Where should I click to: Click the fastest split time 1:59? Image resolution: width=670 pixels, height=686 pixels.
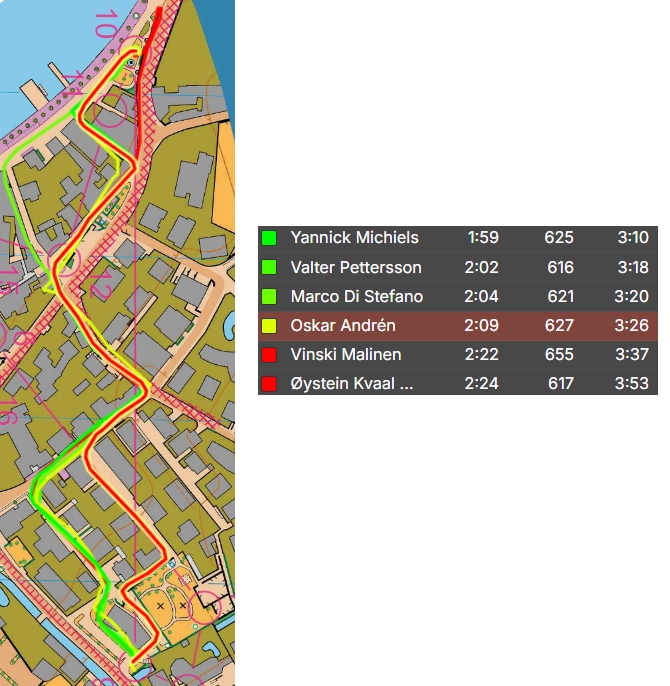tap(482, 238)
